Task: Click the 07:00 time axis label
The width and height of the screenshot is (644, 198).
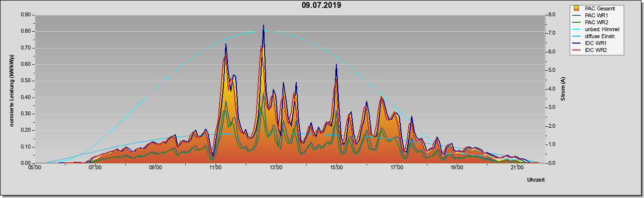Action: click(95, 168)
